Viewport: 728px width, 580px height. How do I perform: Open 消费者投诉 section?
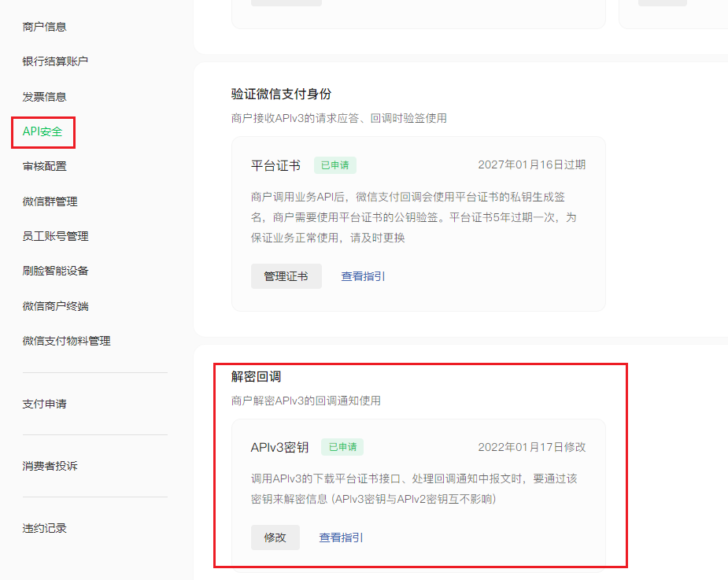click(x=50, y=466)
